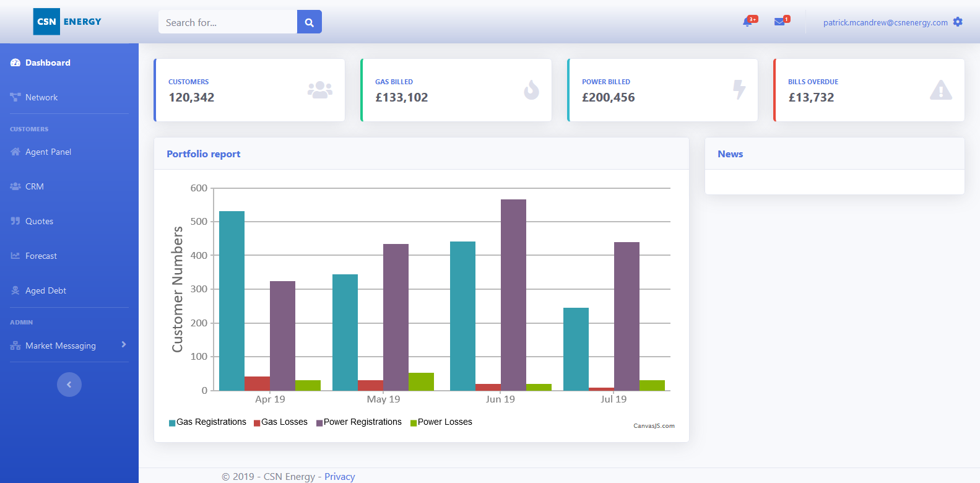Image resolution: width=980 pixels, height=483 pixels.
Task: Click the gas billed flame icon
Action: click(531, 90)
